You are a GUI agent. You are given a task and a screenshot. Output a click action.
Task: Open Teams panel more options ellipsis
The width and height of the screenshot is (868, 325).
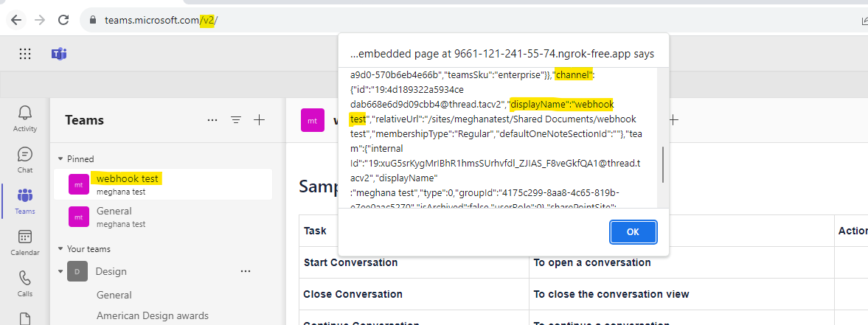coord(212,120)
